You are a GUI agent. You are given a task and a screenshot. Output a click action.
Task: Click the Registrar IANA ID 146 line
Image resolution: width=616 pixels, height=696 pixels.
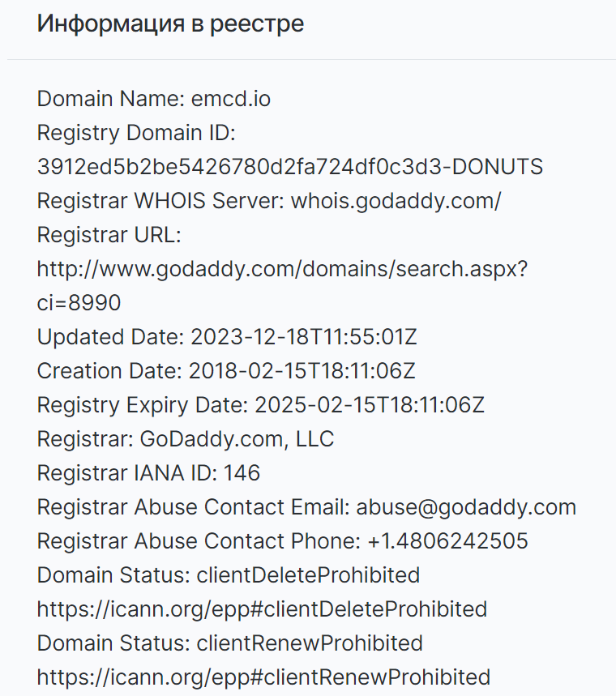(x=148, y=473)
